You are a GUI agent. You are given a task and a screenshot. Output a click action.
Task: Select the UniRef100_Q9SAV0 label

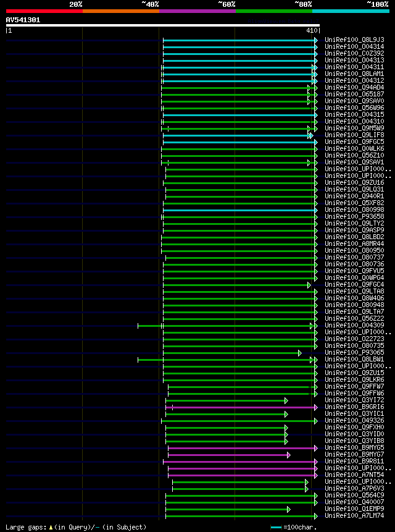pyautogui.click(x=354, y=101)
